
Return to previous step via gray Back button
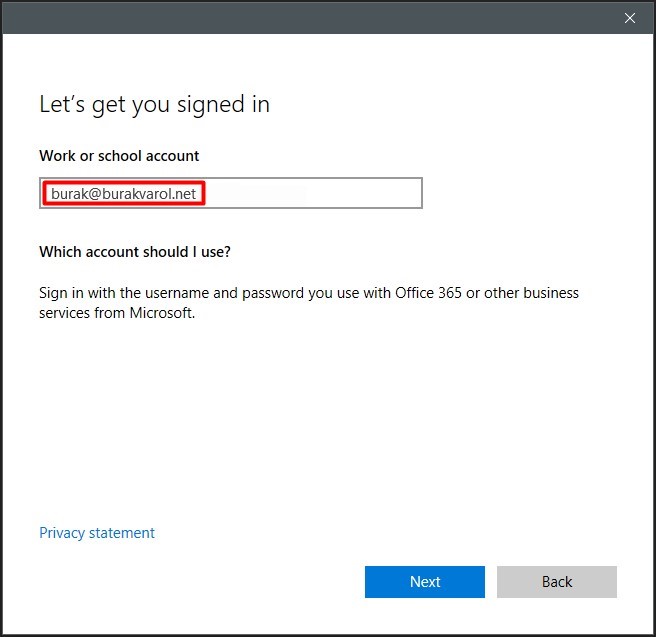[557, 582]
